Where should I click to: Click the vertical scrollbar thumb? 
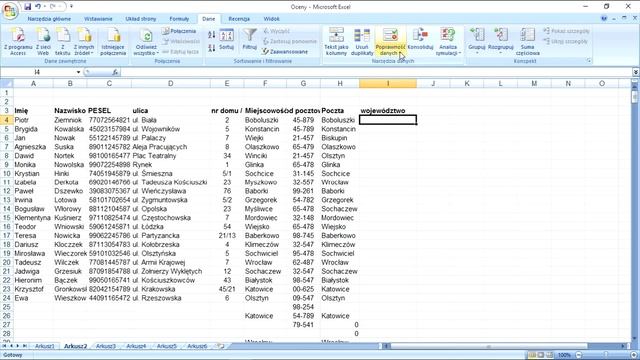(635, 97)
